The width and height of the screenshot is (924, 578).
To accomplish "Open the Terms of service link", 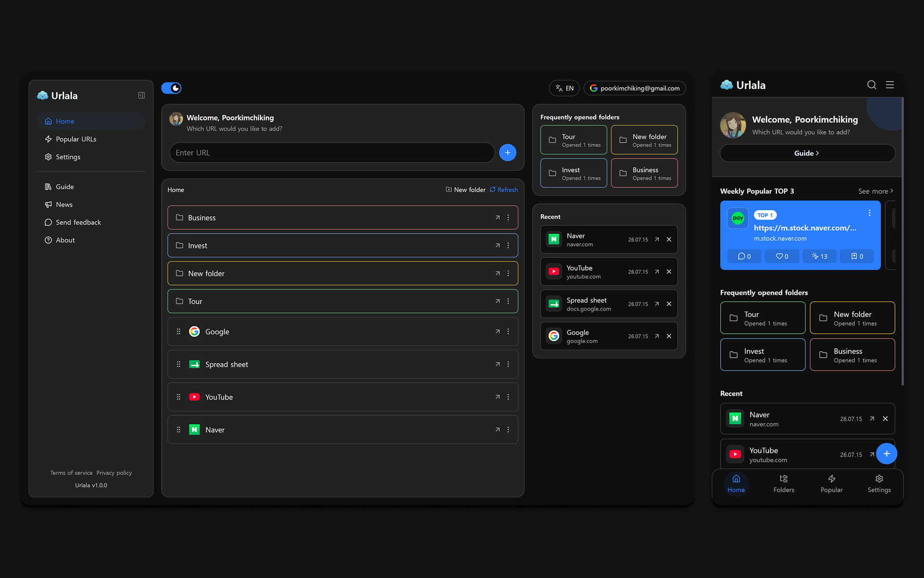I will click(x=71, y=473).
